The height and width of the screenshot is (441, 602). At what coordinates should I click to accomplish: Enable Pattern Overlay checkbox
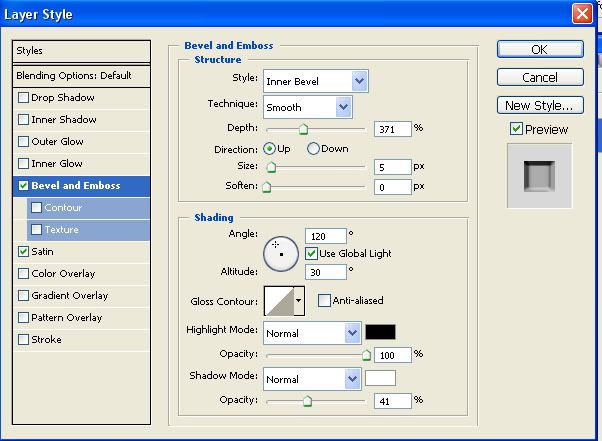23,317
